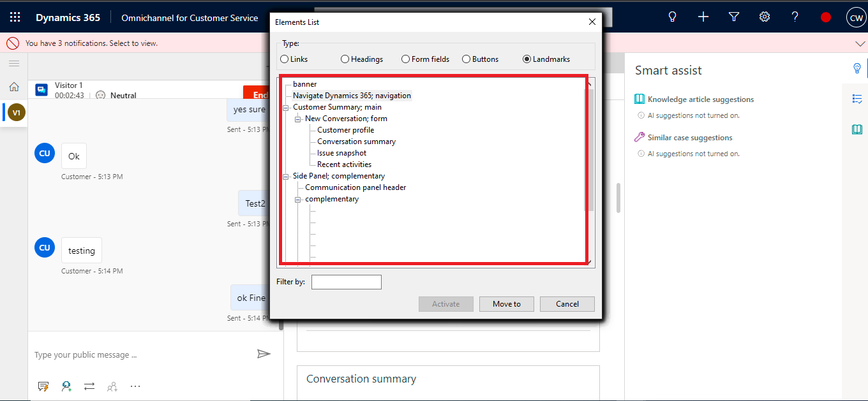Switch to Omnichannel for Customer Service
The width and height of the screenshot is (868, 401).
(189, 18)
